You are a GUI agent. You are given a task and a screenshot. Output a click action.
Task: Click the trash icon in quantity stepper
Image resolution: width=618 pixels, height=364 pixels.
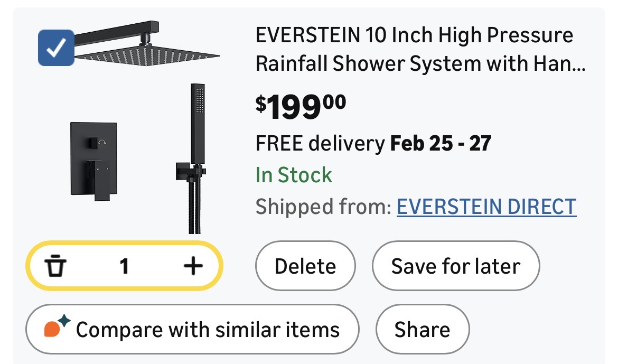pyautogui.click(x=54, y=266)
